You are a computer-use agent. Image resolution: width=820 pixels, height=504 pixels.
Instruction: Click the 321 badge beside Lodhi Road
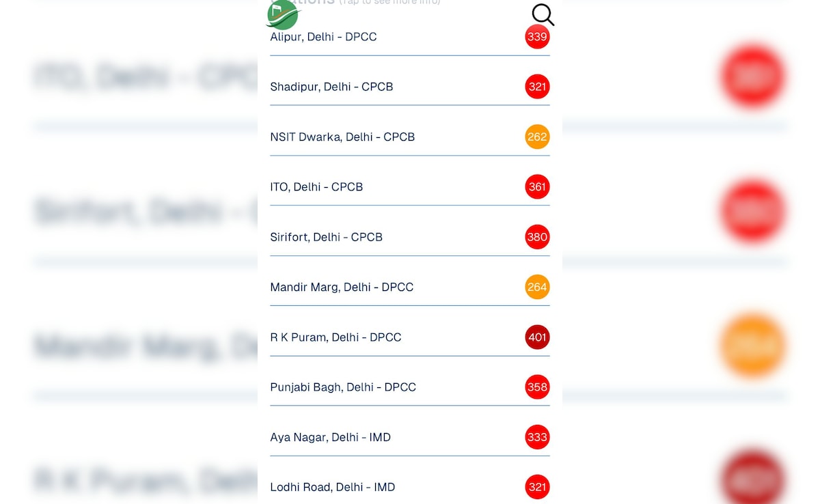pos(537,487)
